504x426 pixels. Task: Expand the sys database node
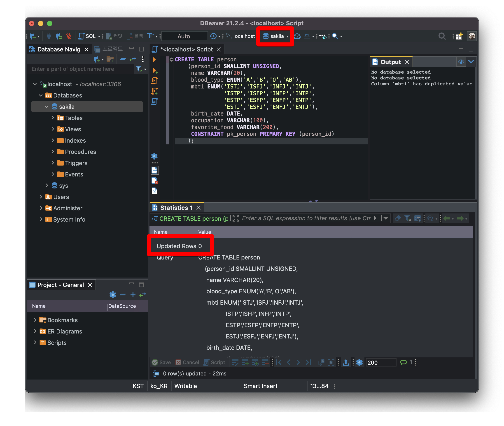click(47, 185)
